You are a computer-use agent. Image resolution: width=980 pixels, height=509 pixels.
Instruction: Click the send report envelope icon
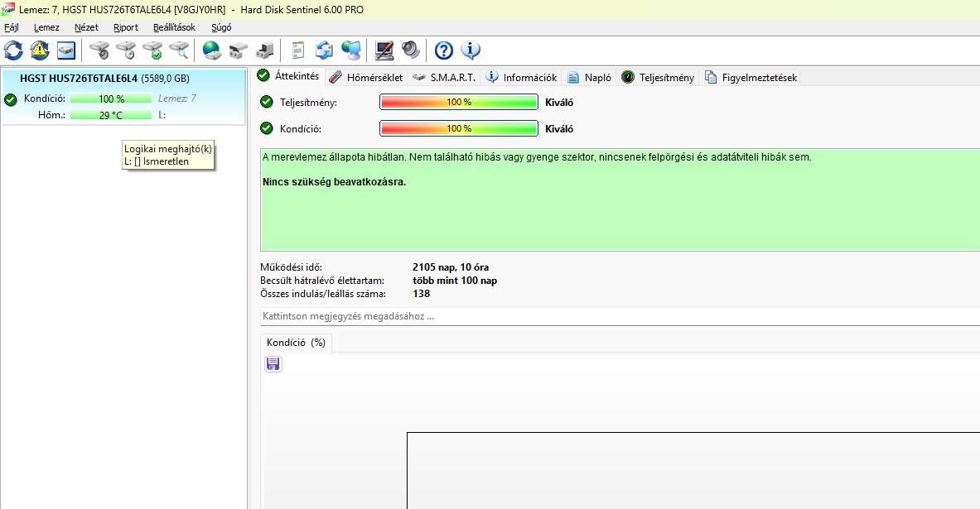point(324,50)
